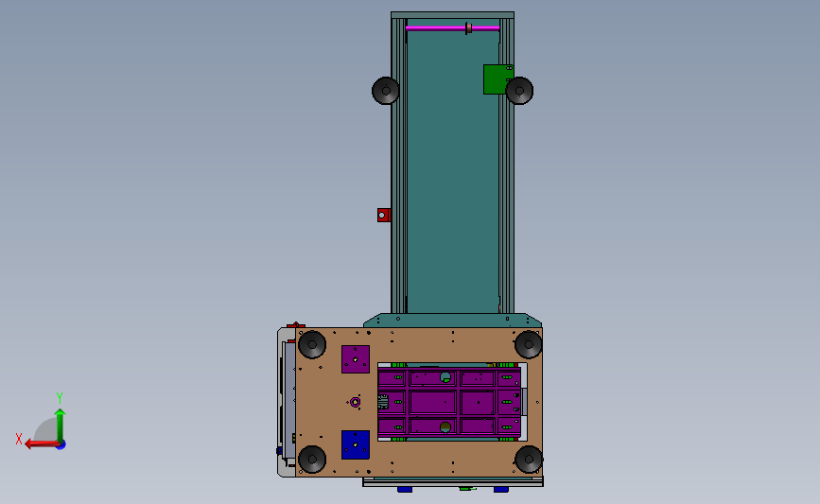Select the red bracket on the column's side

(384, 215)
